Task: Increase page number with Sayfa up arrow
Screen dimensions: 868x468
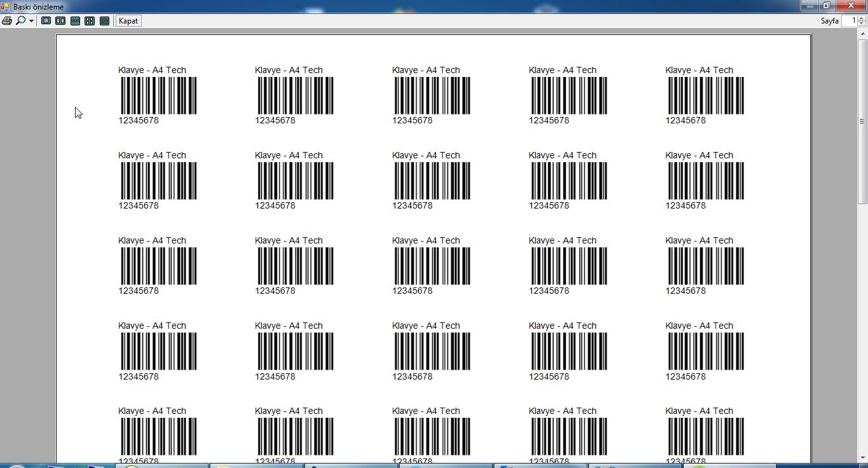Action: tap(862, 18)
